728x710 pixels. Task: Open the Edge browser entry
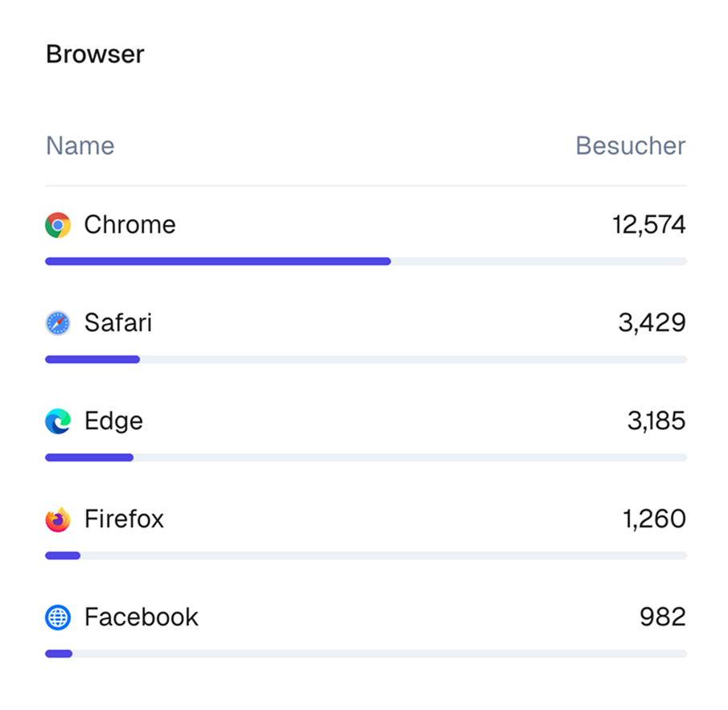113,421
